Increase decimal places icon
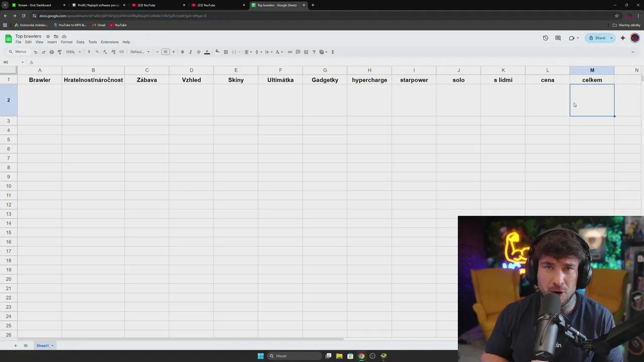Viewport: 644px width, 362px height. click(x=113, y=52)
